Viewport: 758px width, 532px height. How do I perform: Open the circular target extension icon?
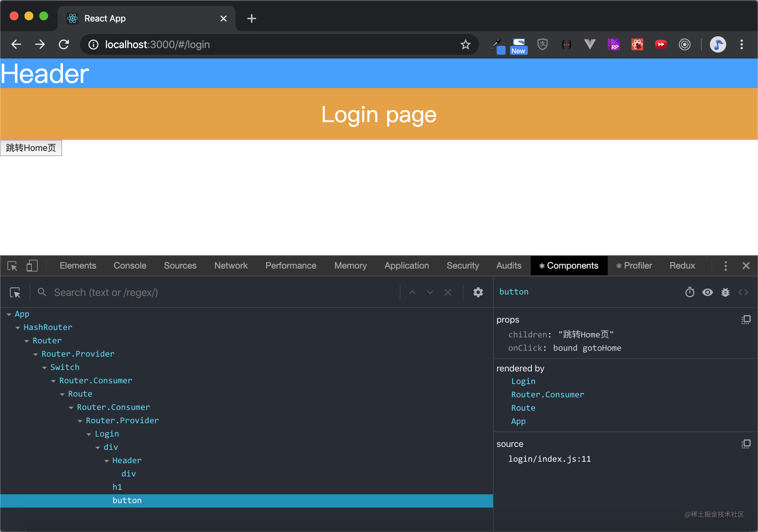click(x=685, y=44)
